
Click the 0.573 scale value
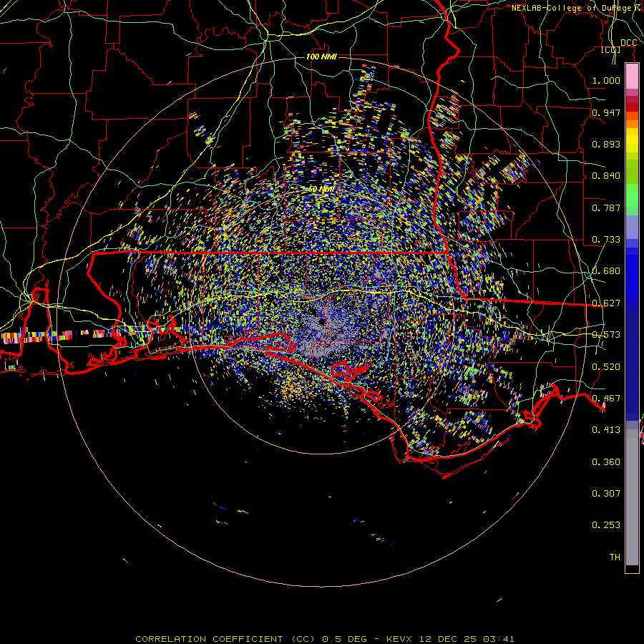click(x=606, y=335)
